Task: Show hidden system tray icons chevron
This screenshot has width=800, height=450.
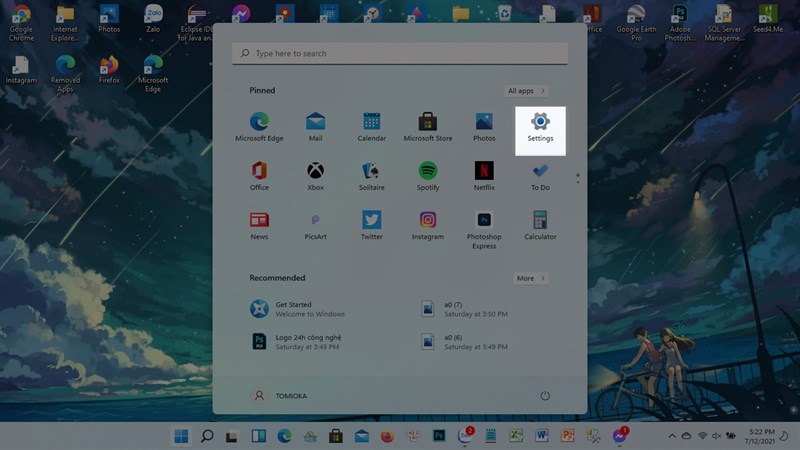Action: pos(672,436)
